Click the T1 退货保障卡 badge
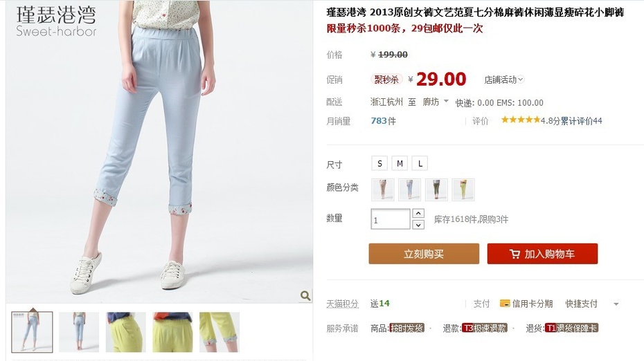Image resolution: width=644 pixels, height=361 pixels. [571, 328]
